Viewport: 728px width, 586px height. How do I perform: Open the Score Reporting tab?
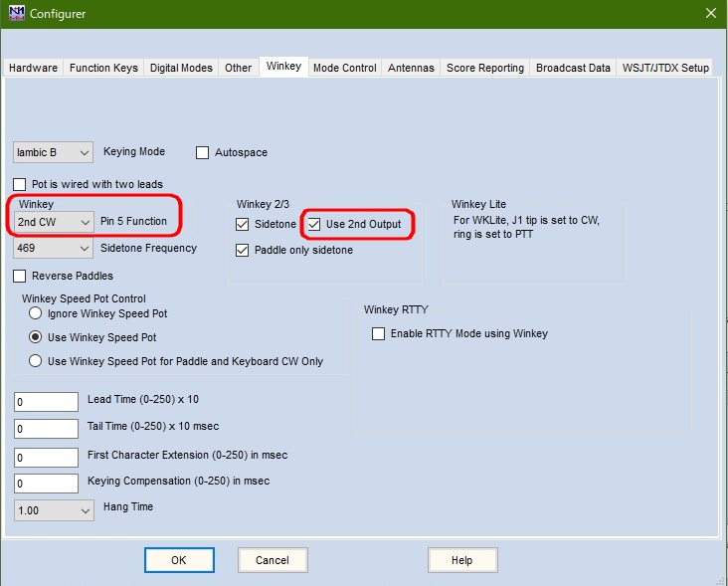[x=485, y=68]
